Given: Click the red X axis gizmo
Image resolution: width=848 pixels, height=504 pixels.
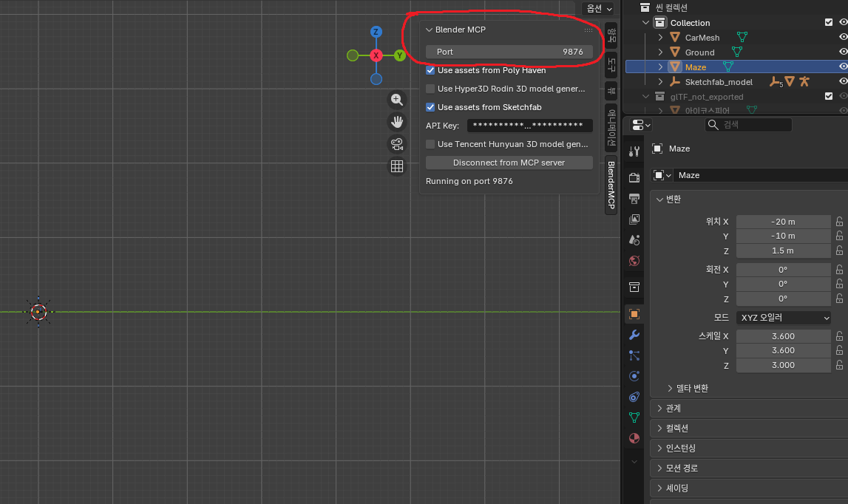Looking at the screenshot, I should pyautogui.click(x=376, y=55).
